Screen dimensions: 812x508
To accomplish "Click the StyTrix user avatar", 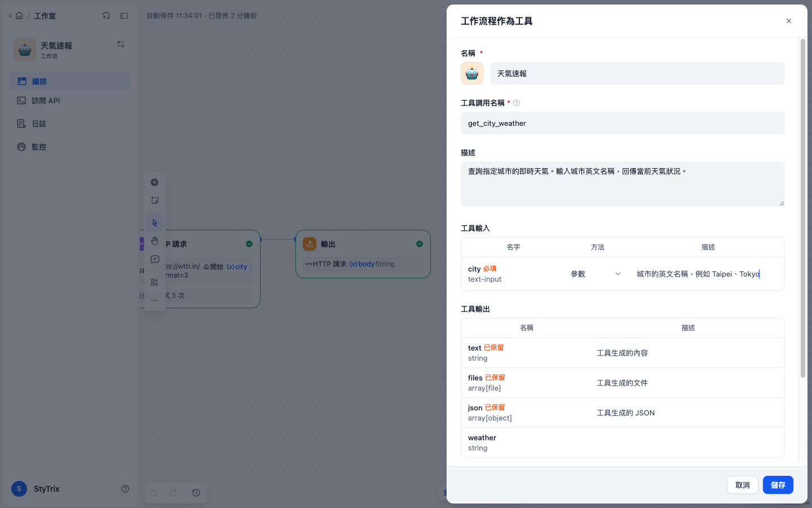I will pyautogui.click(x=19, y=489).
